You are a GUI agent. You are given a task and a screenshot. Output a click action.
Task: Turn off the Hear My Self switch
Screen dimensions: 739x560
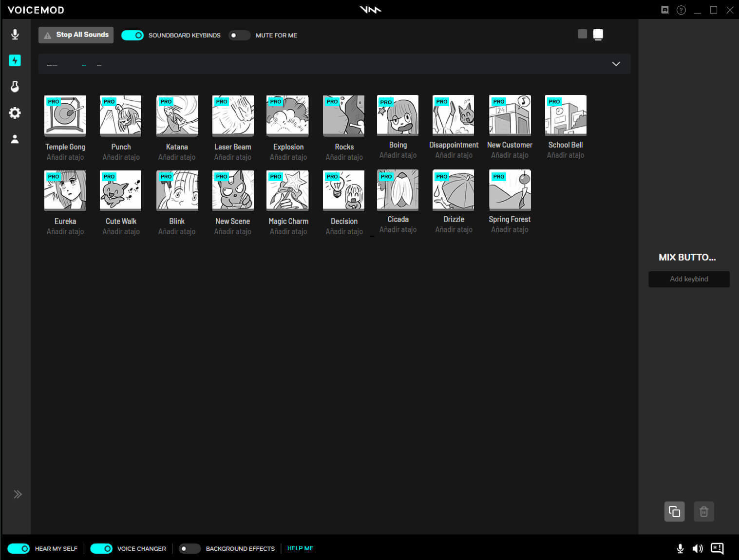tap(19, 548)
